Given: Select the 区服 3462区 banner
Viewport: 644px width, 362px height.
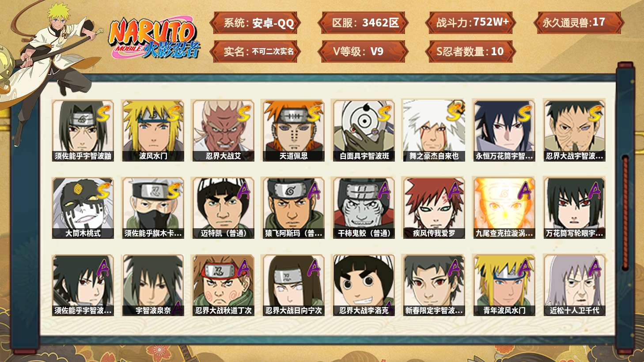Looking at the screenshot, I should (x=363, y=23).
